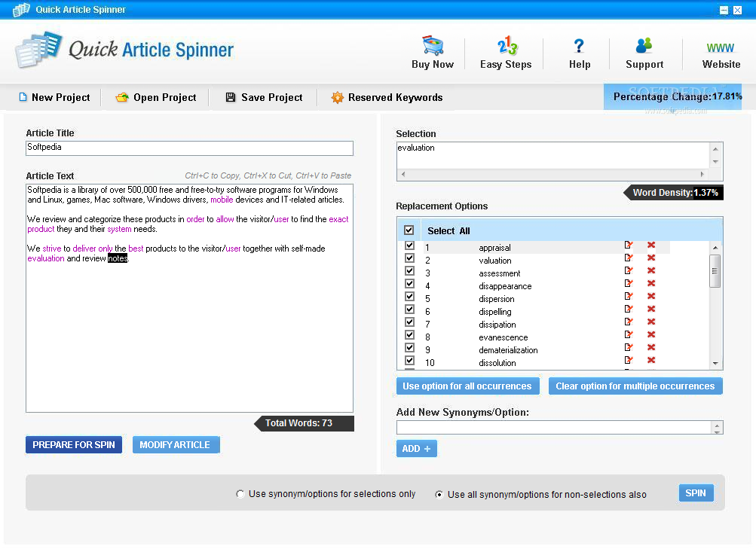Uncheck option 4 disappearance

[x=409, y=283]
